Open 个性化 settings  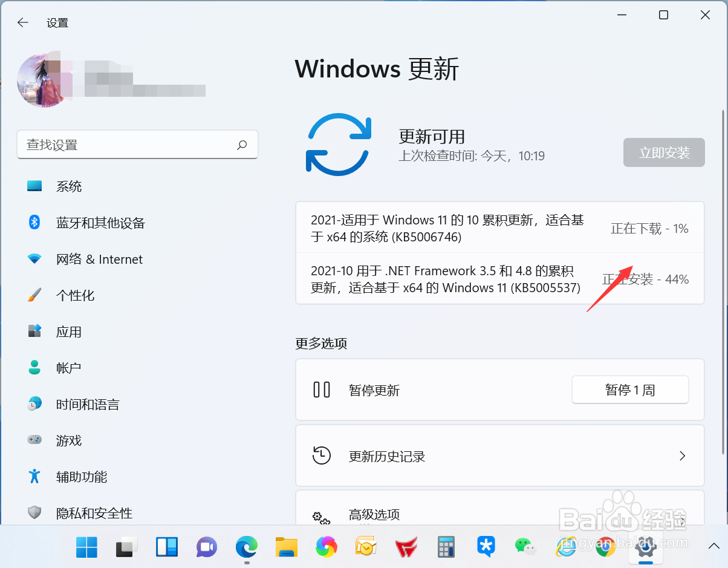(75, 295)
